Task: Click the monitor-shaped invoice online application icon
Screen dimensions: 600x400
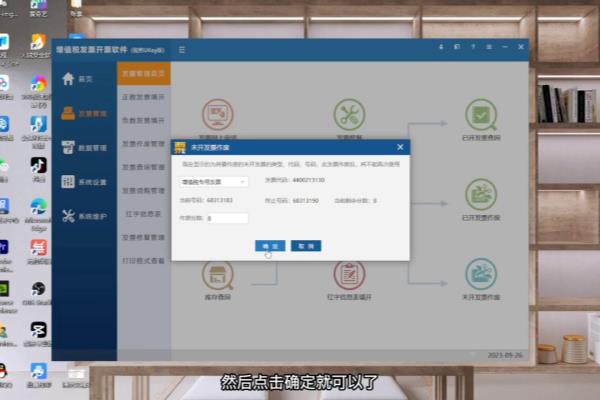Action: coord(218,114)
